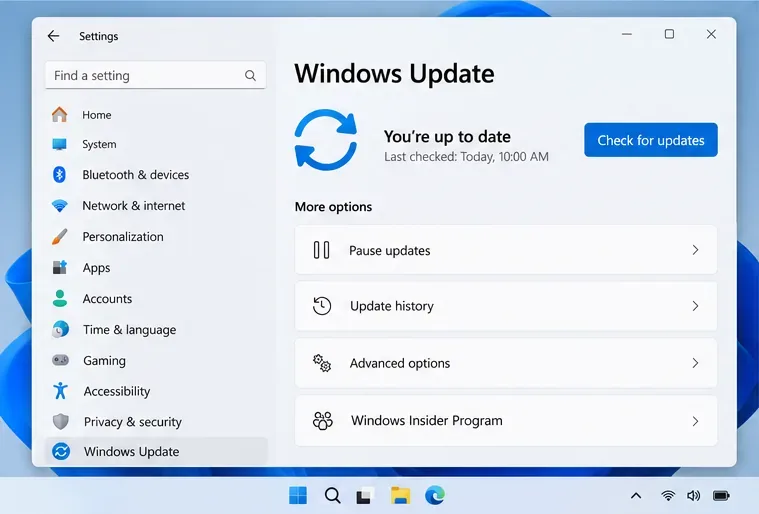Show hidden tray icons chevron
The image size is (759, 514).
coord(636,496)
